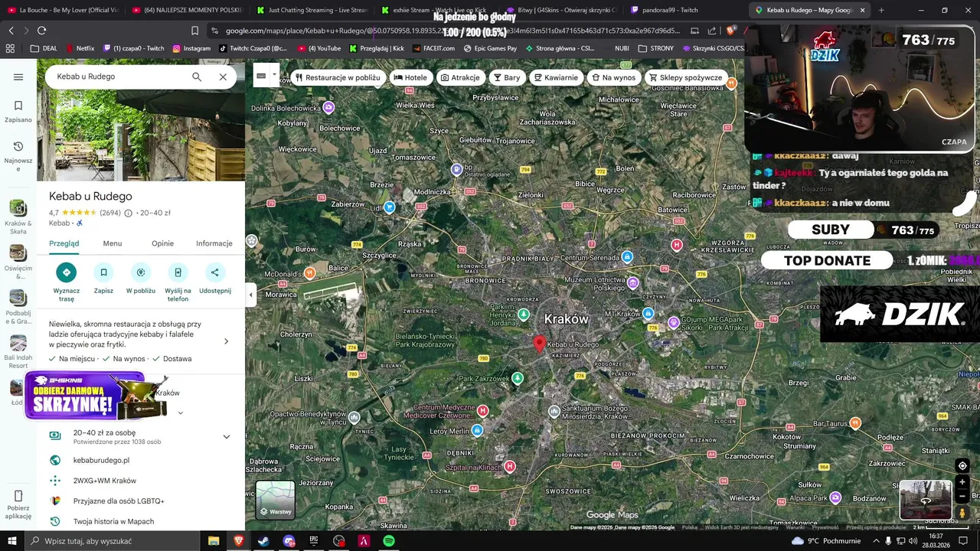Open the Netflix bookmark
Screen dimensions: 980x551
click(80, 48)
